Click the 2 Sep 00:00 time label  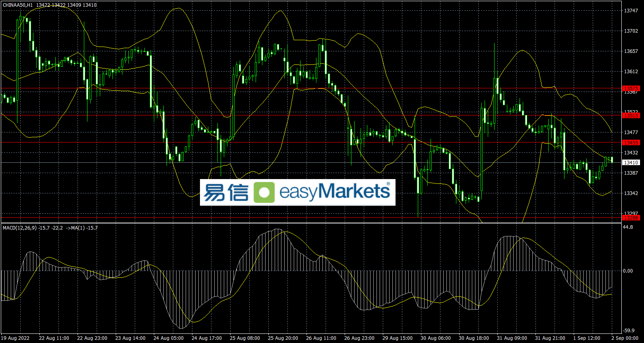tap(625, 338)
